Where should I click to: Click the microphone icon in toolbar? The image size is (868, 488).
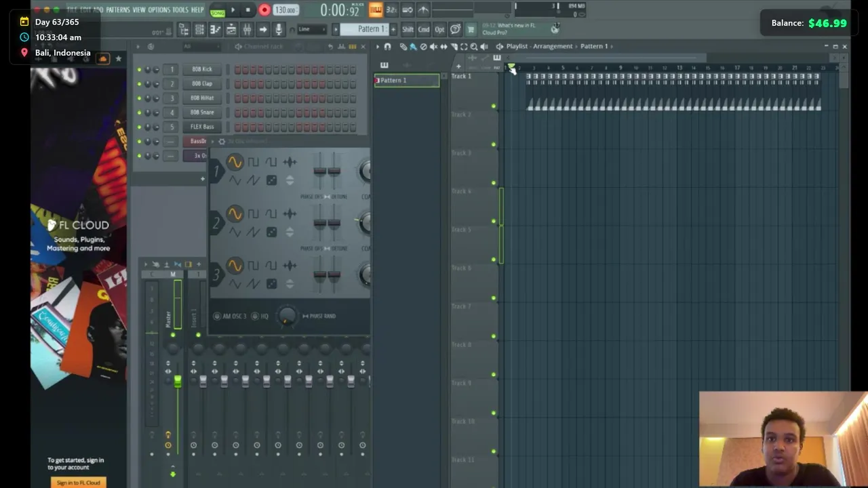click(x=279, y=30)
